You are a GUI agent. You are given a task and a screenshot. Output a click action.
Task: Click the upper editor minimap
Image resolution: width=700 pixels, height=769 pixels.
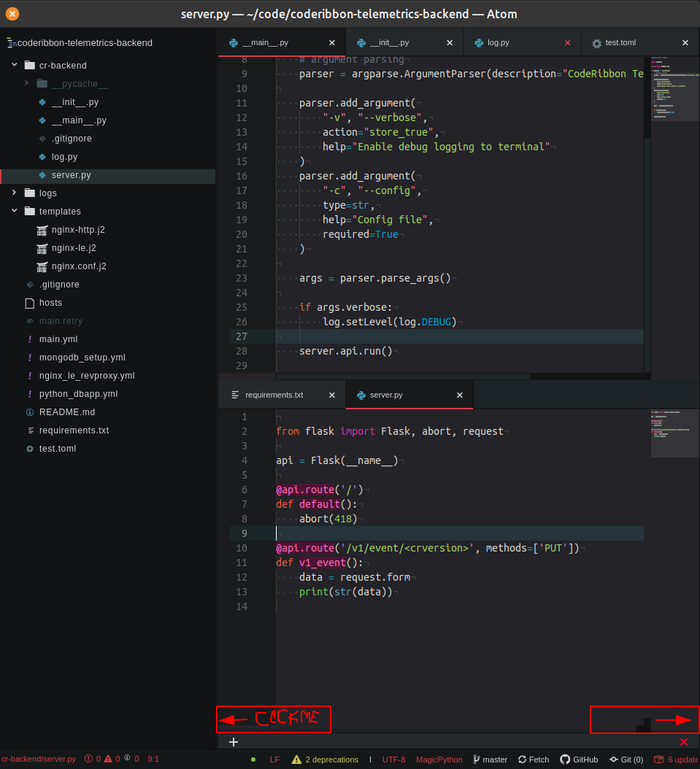tap(674, 88)
